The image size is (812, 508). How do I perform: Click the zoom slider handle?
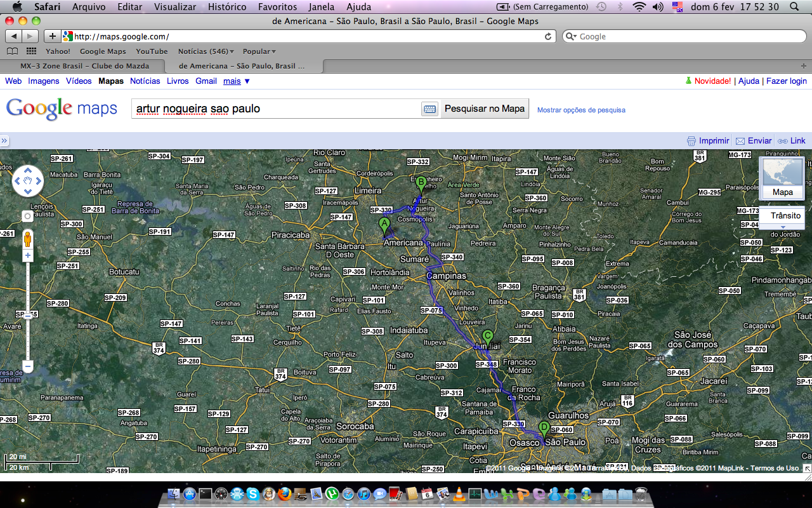pos(27,315)
